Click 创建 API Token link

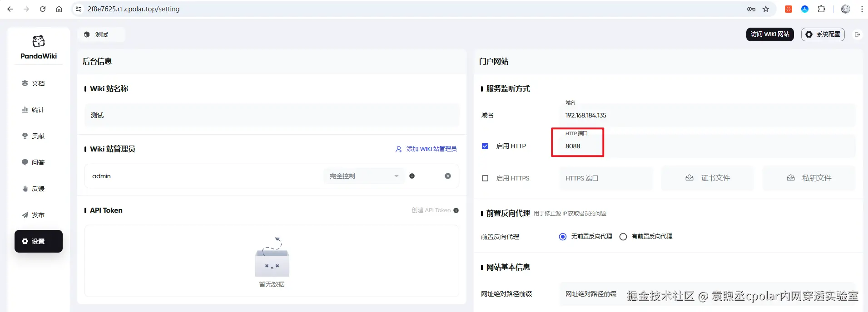(431, 210)
